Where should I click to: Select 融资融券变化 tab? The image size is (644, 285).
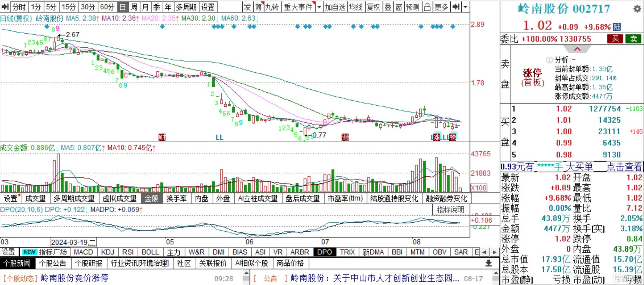[x=447, y=198]
